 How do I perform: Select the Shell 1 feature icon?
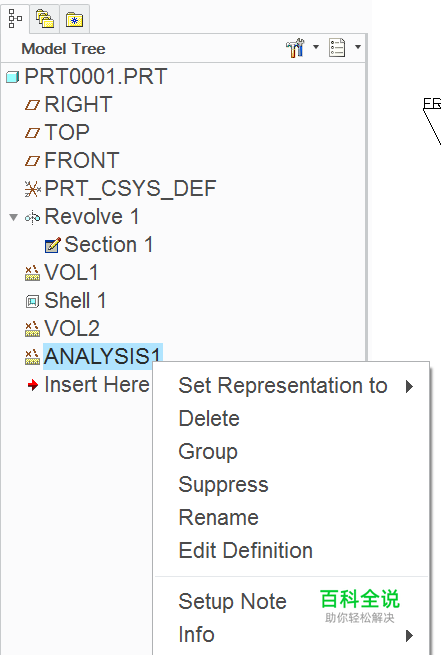tap(32, 301)
